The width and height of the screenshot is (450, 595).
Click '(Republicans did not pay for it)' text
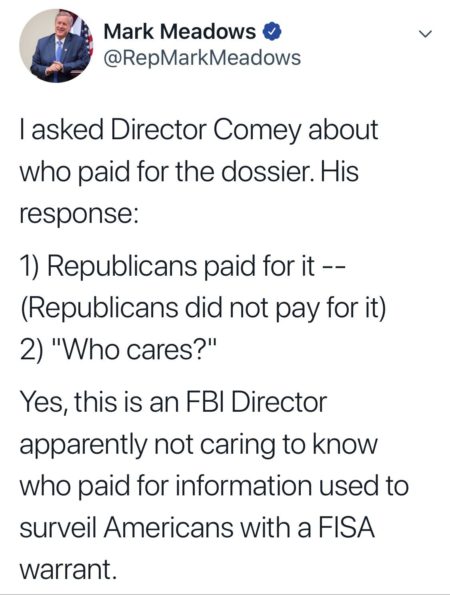(x=202, y=308)
